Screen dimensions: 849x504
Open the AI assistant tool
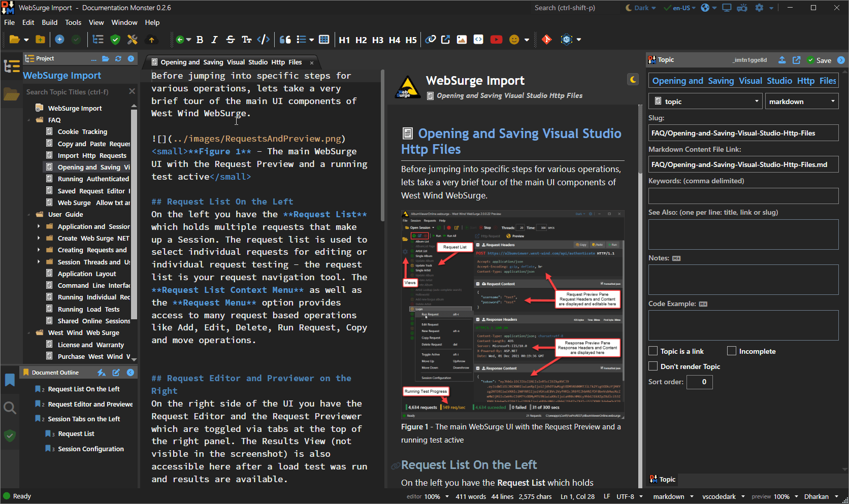click(566, 39)
